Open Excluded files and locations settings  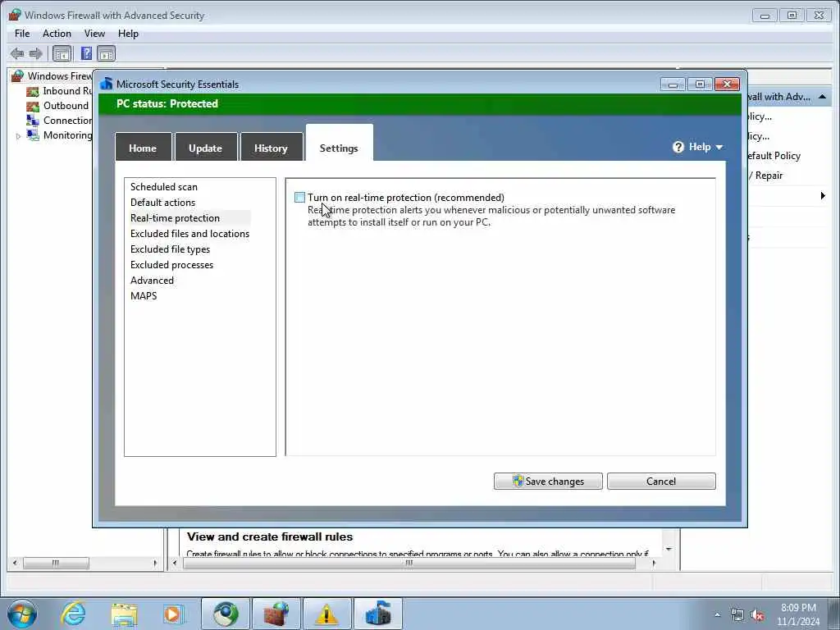(x=189, y=234)
